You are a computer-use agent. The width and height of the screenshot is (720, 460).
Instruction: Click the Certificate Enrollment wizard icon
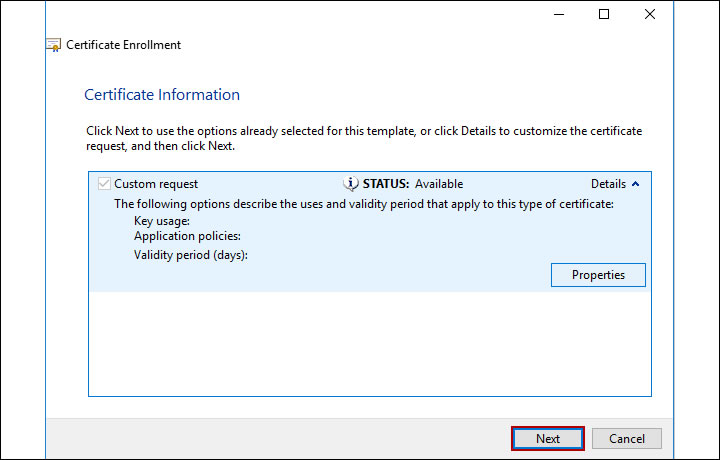(54, 45)
